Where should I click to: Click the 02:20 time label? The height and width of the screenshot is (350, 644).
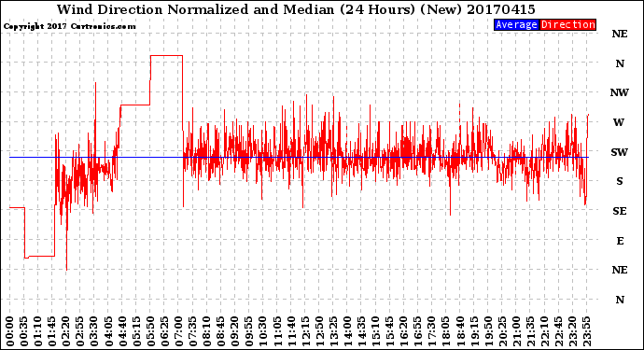coord(66,331)
